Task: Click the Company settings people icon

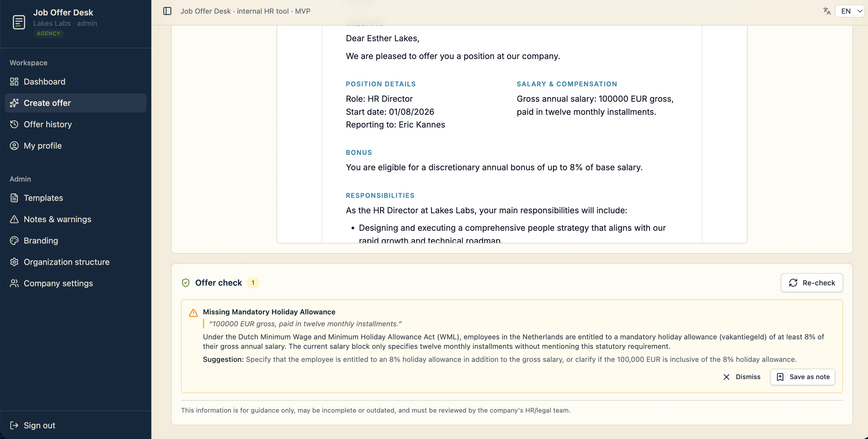Action: (x=14, y=283)
